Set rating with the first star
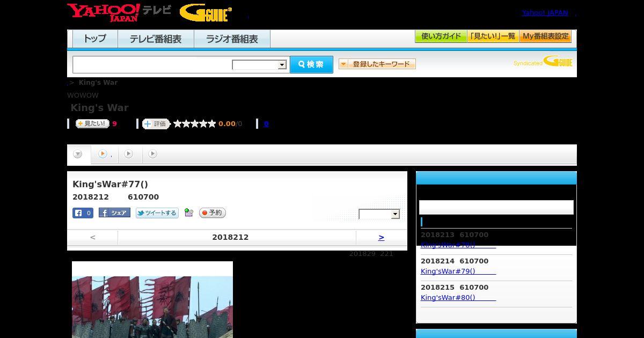Screen dimensions: 644x338 [x=178, y=124]
